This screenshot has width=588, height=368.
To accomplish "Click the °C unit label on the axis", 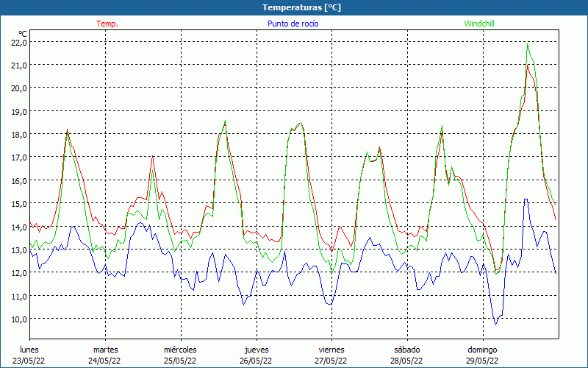I will coord(23,34).
